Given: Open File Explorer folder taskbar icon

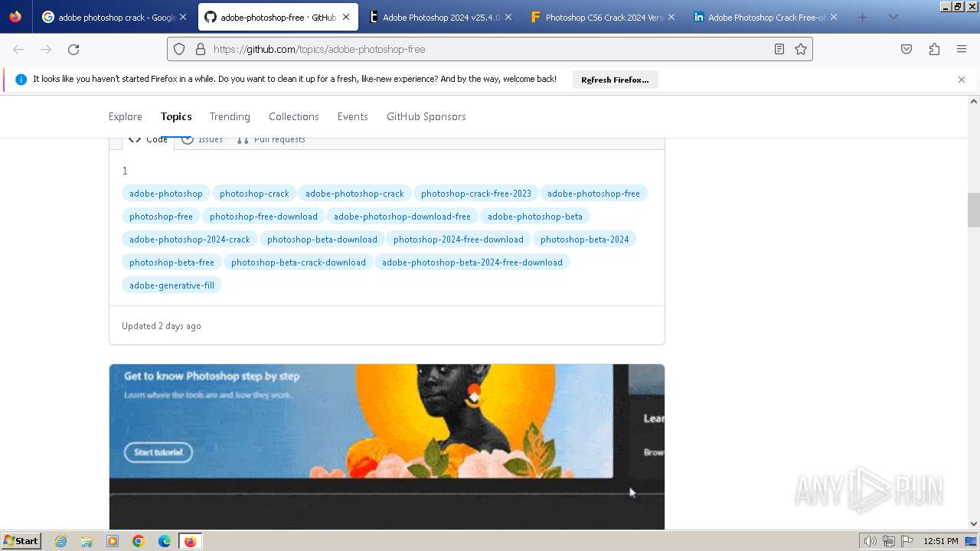Looking at the screenshot, I should (x=87, y=541).
